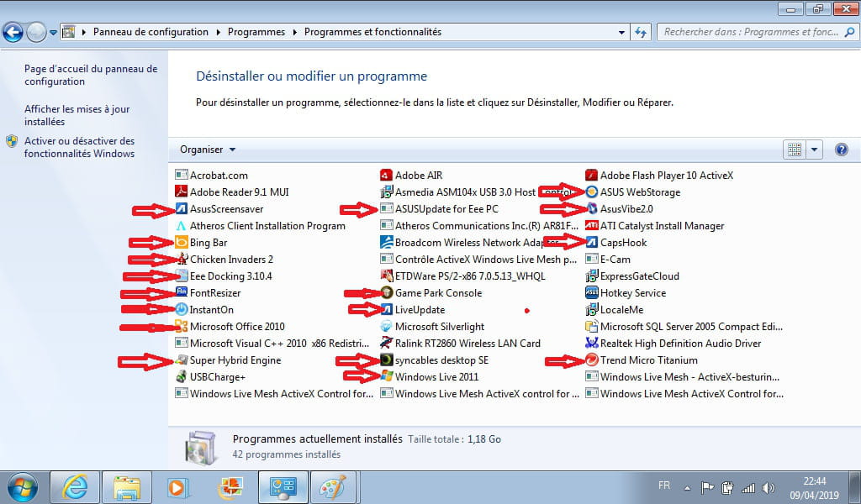Expand the arrow before Panneau de configuration
Image resolution: width=861 pixels, height=504 pixels.
(x=84, y=33)
